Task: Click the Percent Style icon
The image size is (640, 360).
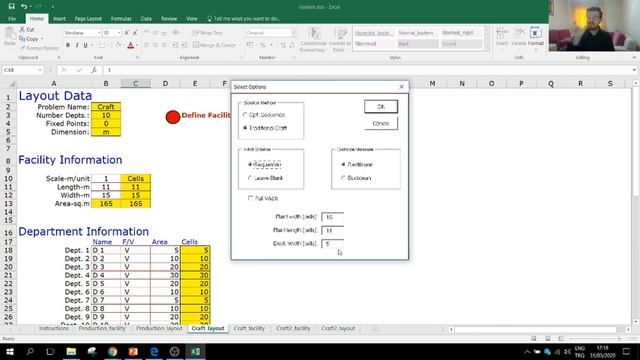Action: [x=263, y=45]
